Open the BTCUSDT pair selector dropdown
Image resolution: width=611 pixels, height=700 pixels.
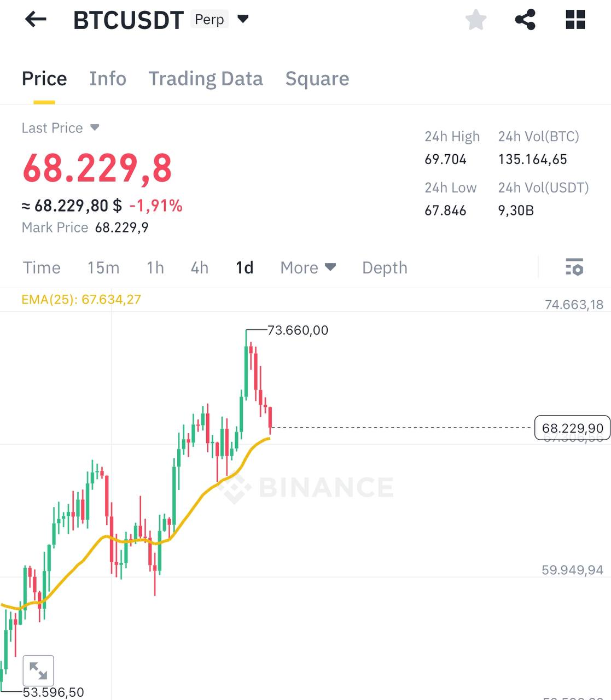click(x=243, y=19)
